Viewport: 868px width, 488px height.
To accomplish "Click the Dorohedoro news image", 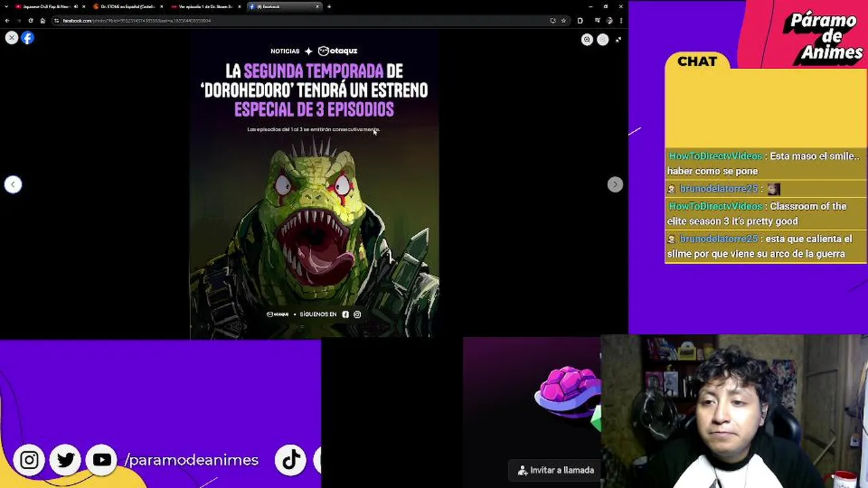I will [314, 184].
